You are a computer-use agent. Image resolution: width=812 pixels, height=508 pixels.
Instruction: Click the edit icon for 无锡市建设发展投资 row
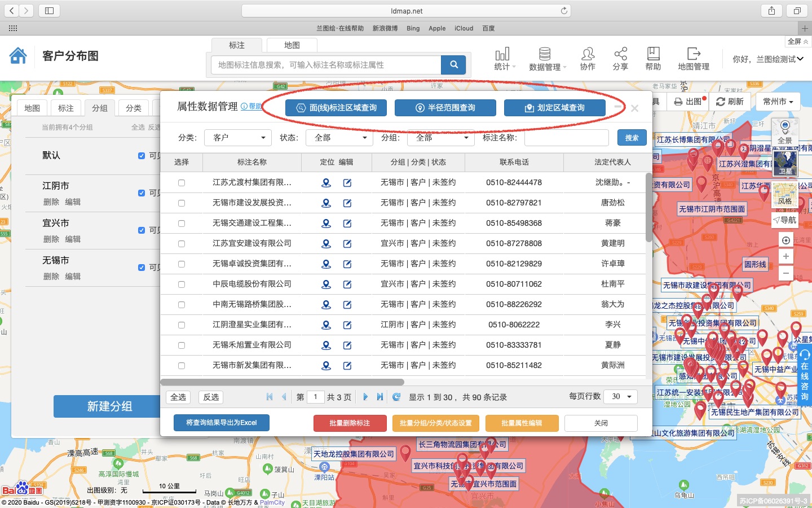click(347, 203)
